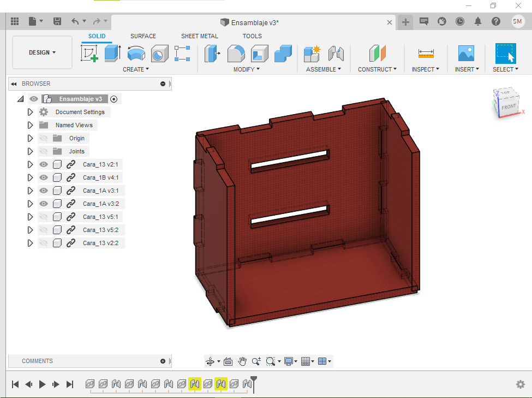The image size is (532, 398).
Task: Expand the COMMENTS panel plus button
Action: click(163, 361)
